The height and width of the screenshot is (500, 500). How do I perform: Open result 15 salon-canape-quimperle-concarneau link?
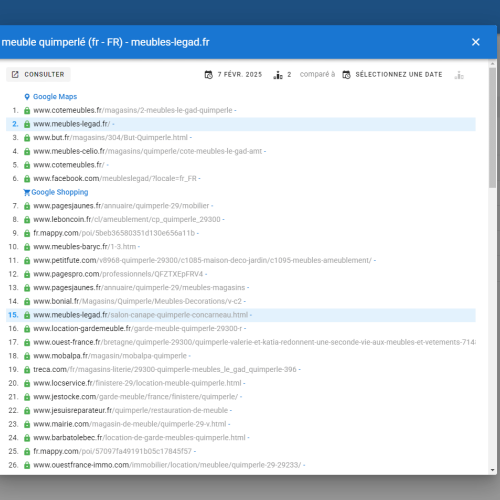[141, 315]
